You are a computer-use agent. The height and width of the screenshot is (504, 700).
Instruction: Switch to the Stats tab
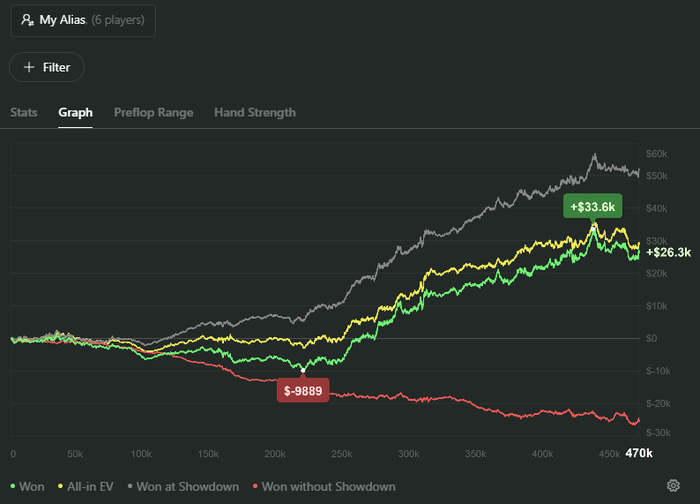(x=24, y=112)
